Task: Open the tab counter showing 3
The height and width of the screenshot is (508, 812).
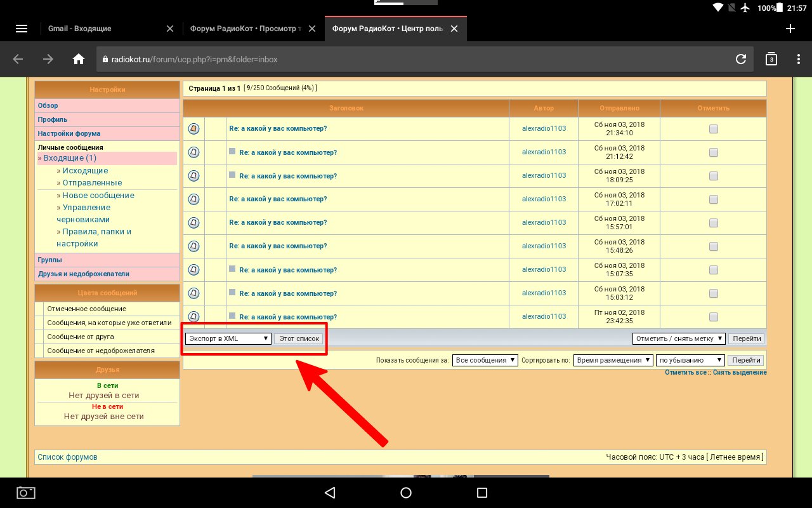Action: point(771,59)
